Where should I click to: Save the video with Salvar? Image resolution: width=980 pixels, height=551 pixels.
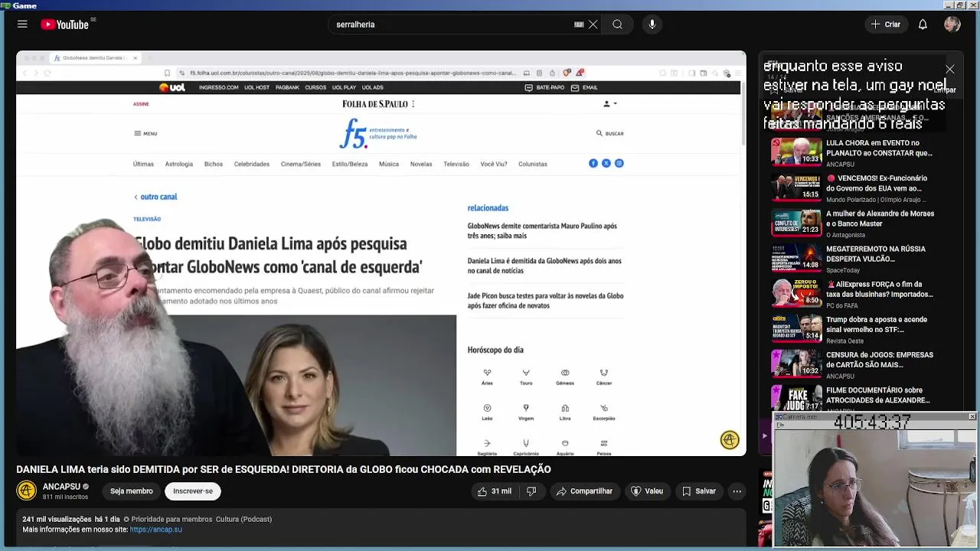698,491
